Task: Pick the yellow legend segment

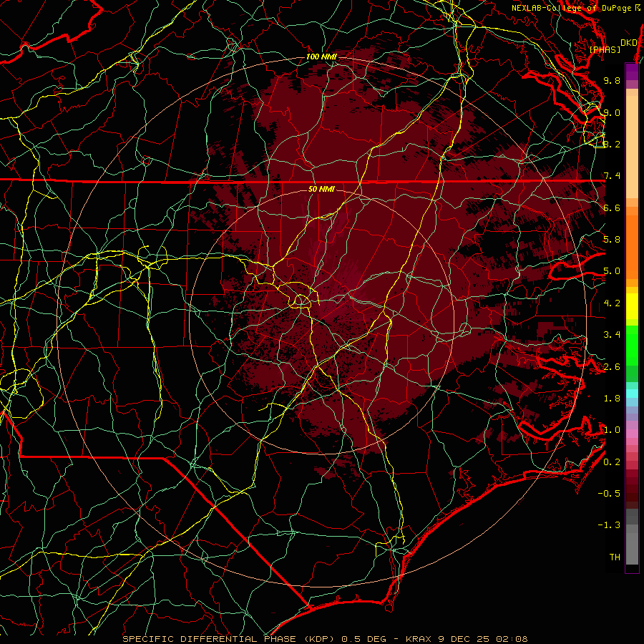Action: [x=632, y=306]
